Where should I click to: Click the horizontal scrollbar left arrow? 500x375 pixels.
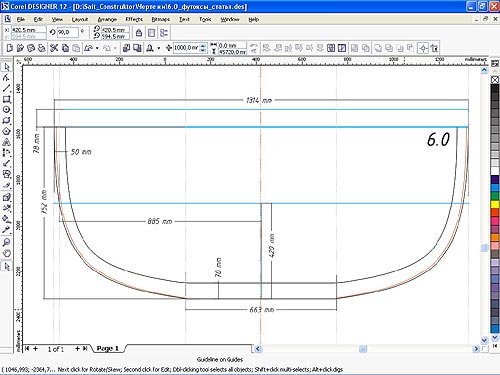[x=258, y=349]
